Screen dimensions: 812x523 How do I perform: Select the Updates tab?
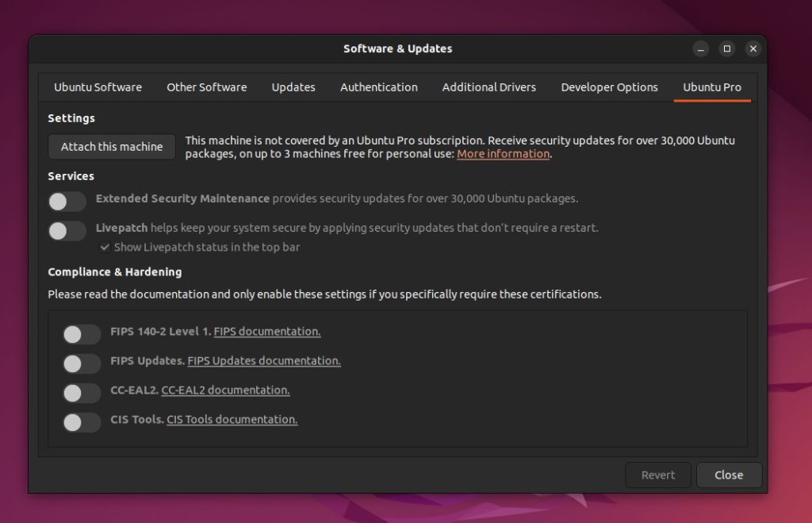click(x=293, y=87)
